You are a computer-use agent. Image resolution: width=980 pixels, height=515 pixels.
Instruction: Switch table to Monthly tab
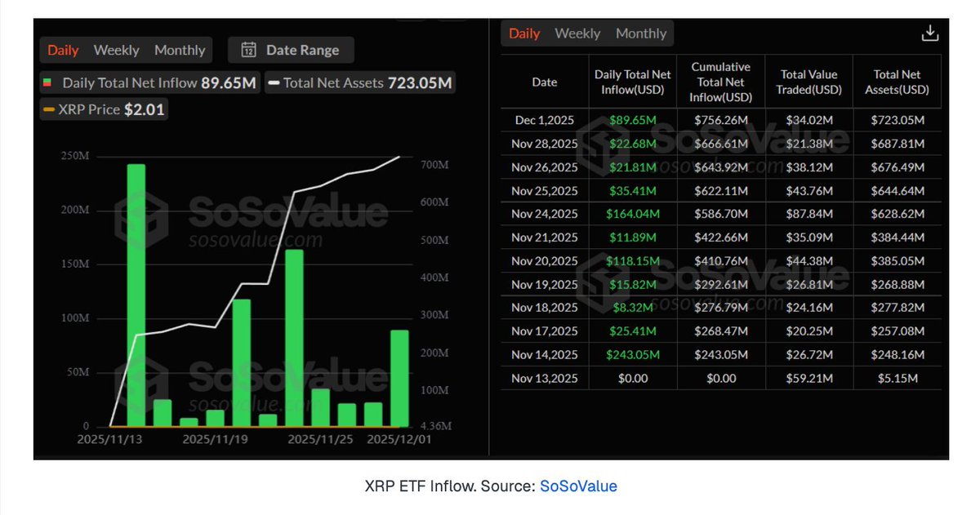tap(641, 33)
